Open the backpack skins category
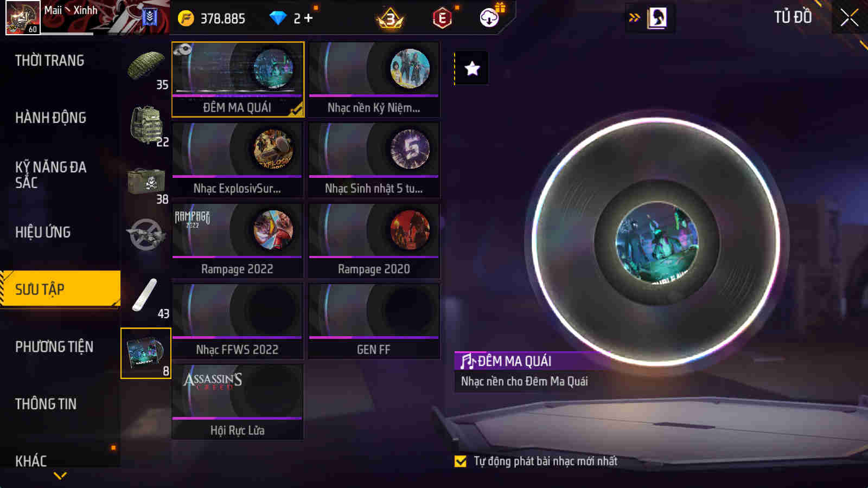The width and height of the screenshot is (868, 488). [x=145, y=125]
